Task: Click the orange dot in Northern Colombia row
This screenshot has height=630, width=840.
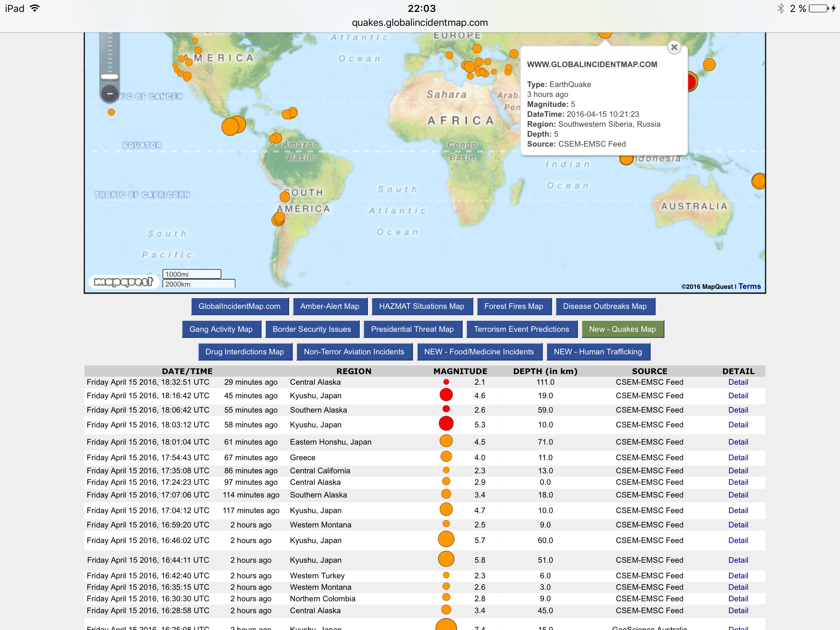Action: click(446, 597)
